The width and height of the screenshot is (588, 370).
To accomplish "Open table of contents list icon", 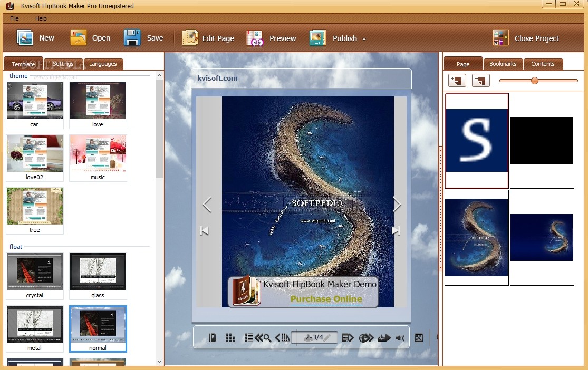I will pos(249,338).
